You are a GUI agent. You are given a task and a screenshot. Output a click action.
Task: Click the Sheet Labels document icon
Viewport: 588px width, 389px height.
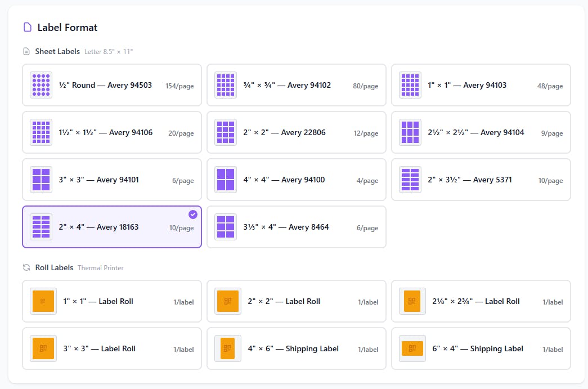(x=26, y=51)
